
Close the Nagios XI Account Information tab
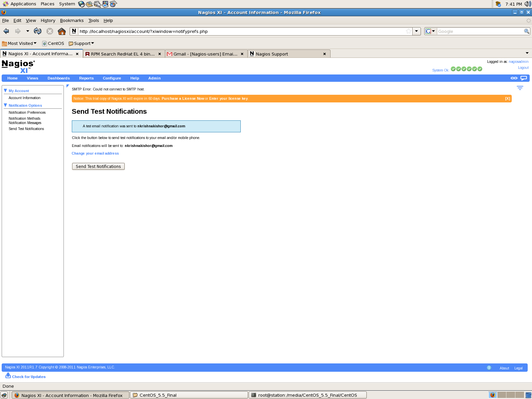coord(77,54)
